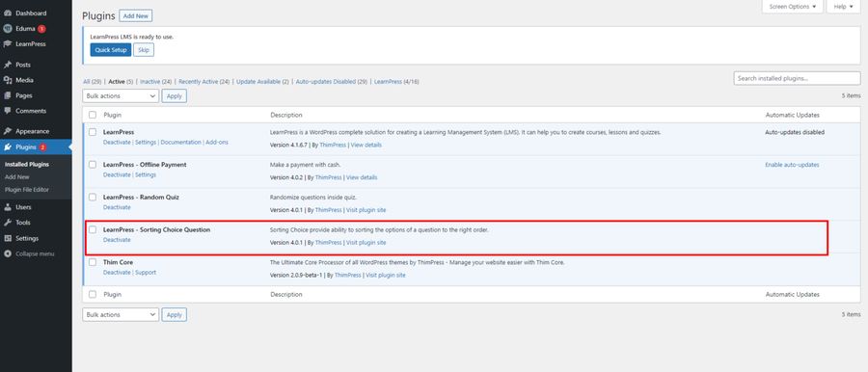
Task: Open Thim Core Support link
Action: 146,273
